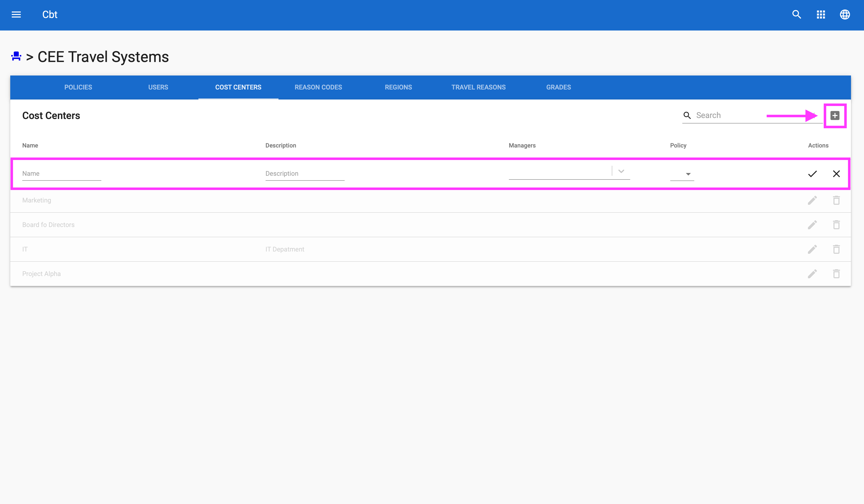Click the Cost Centers section title

coord(51,116)
